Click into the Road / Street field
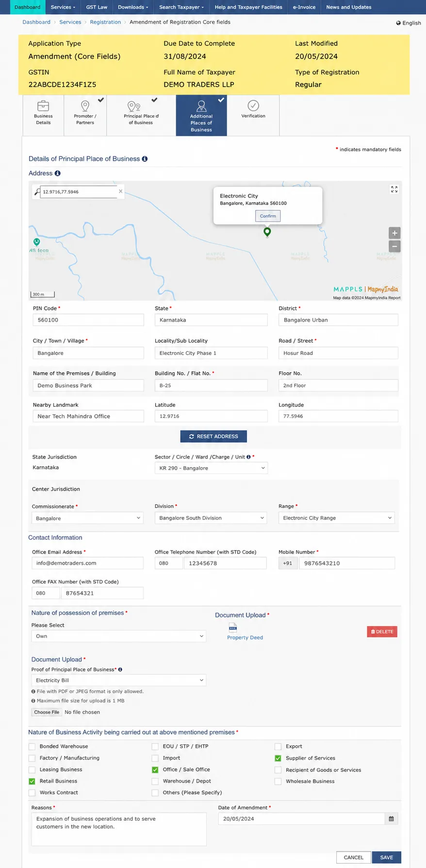This screenshot has height=868, width=426. (338, 353)
